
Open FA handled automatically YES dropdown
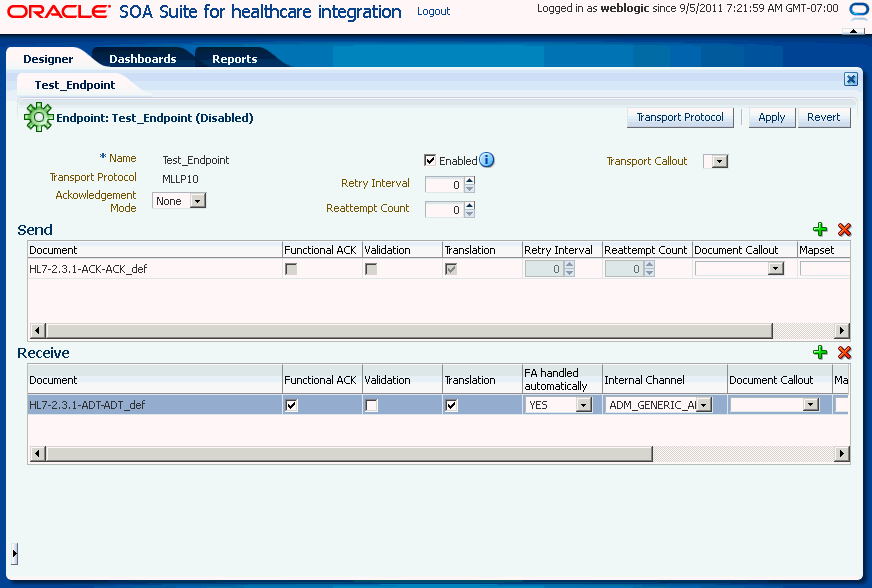coord(583,405)
